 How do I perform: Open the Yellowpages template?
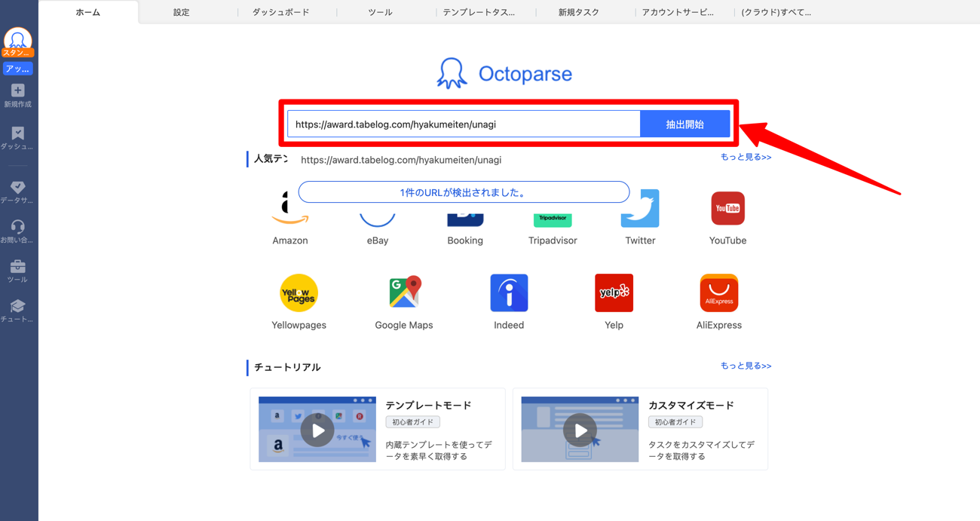(x=299, y=302)
